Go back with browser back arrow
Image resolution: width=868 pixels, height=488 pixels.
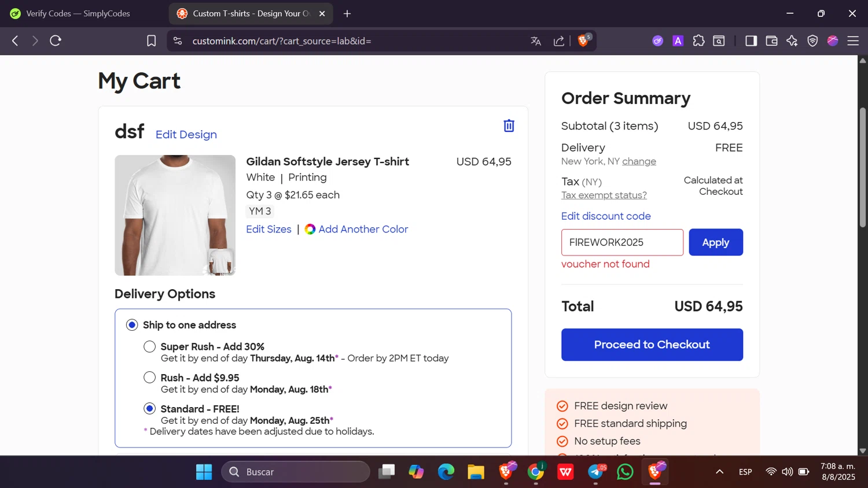[x=15, y=40]
